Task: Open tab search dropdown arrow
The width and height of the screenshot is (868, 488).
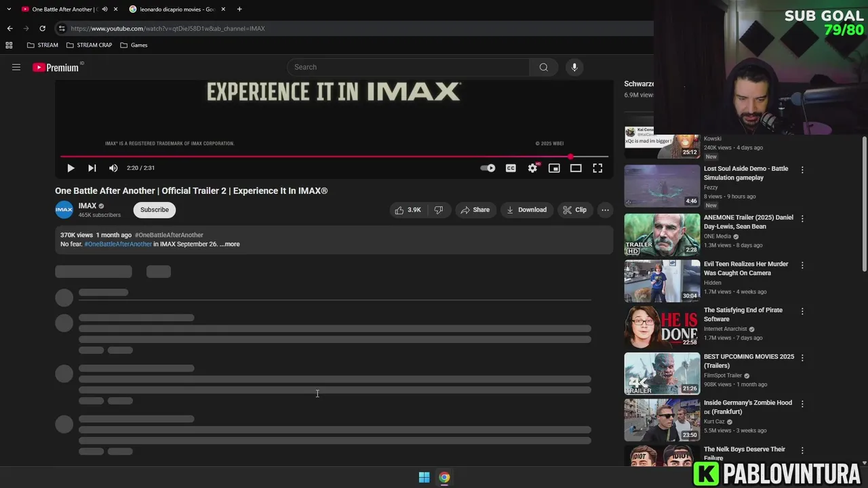Action: pos(9,9)
